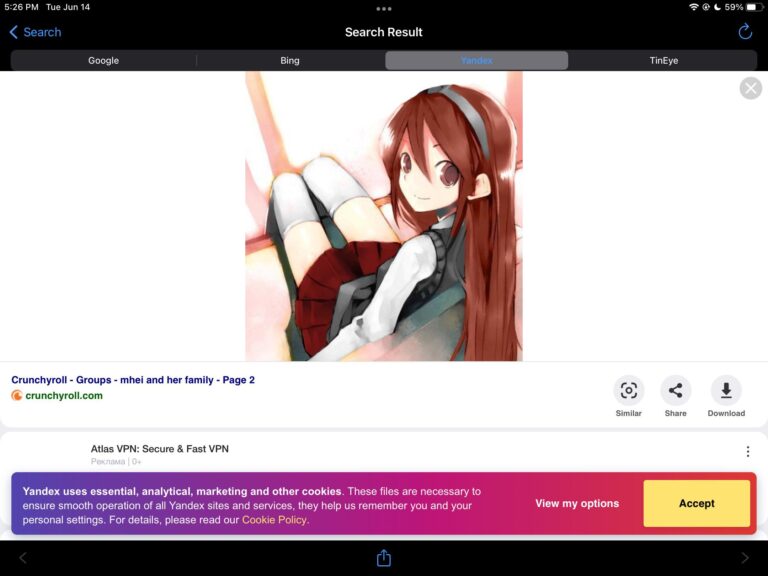Image resolution: width=768 pixels, height=576 pixels.
Task: Switch to the Bing tab
Action: [x=290, y=61]
